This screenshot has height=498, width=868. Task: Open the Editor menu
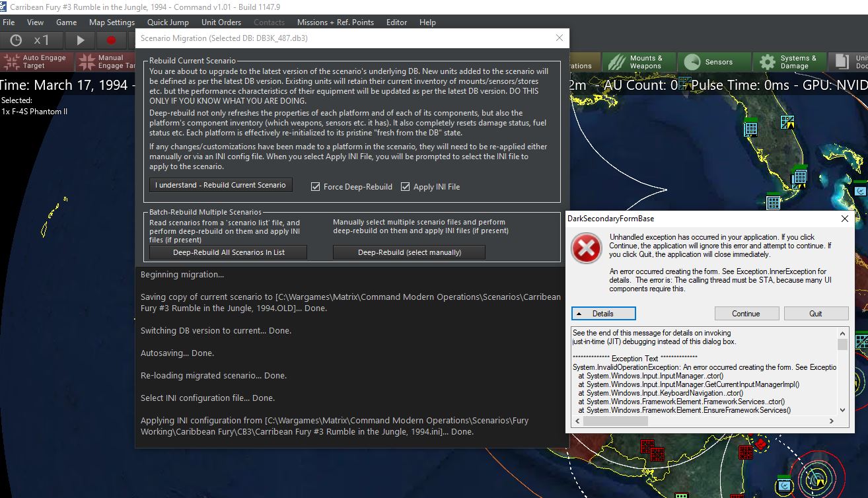[x=396, y=22]
